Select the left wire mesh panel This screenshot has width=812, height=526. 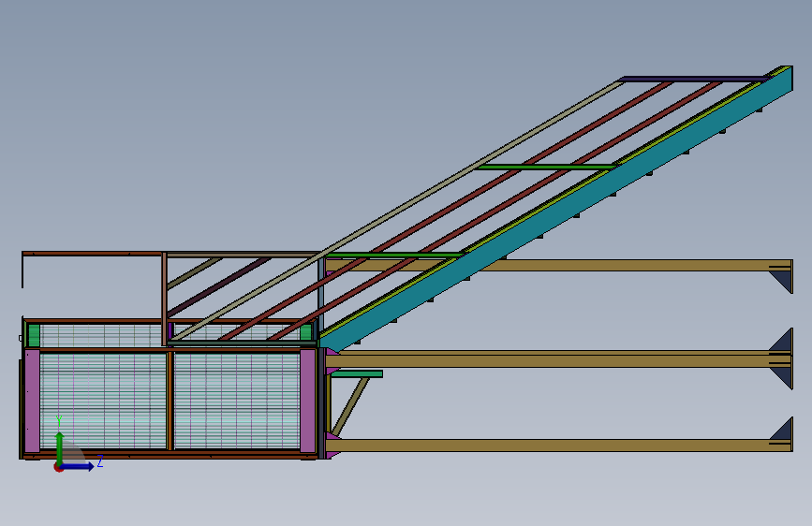[103, 401]
